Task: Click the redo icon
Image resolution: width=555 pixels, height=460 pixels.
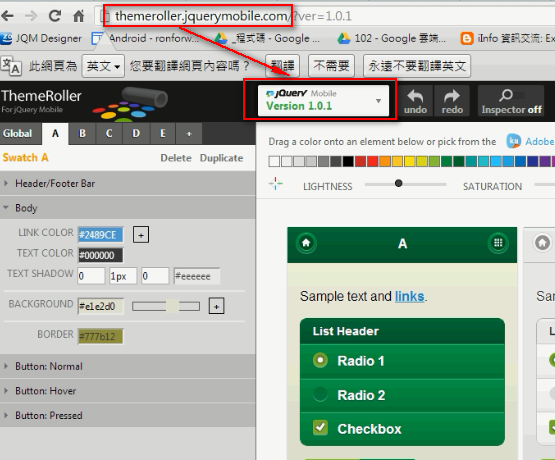Action: pyautogui.click(x=452, y=101)
